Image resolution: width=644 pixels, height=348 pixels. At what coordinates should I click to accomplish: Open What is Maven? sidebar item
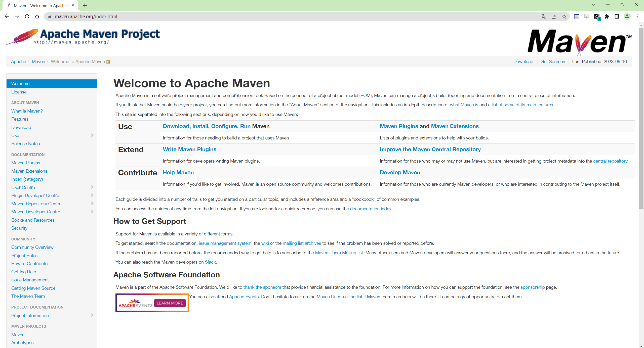tap(27, 111)
